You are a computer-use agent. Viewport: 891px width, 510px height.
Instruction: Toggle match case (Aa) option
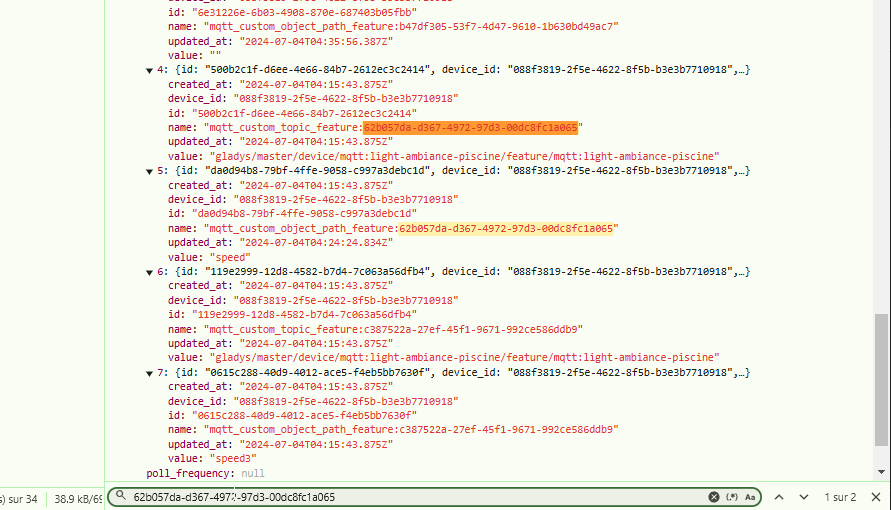click(x=750, y=497)
